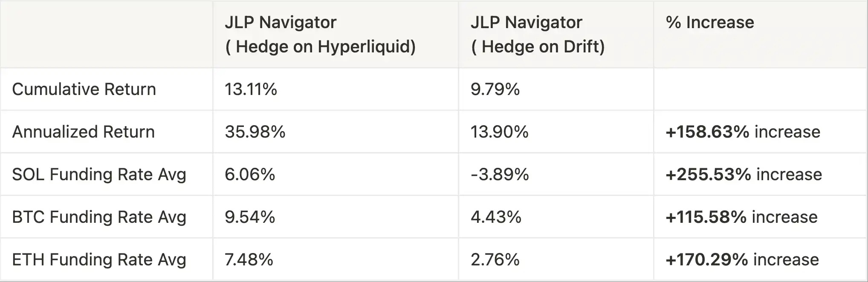The image size is (868, 282).
Task: Click the ETH Funding Rate Avg label
Action: click(x=99, y=260)
